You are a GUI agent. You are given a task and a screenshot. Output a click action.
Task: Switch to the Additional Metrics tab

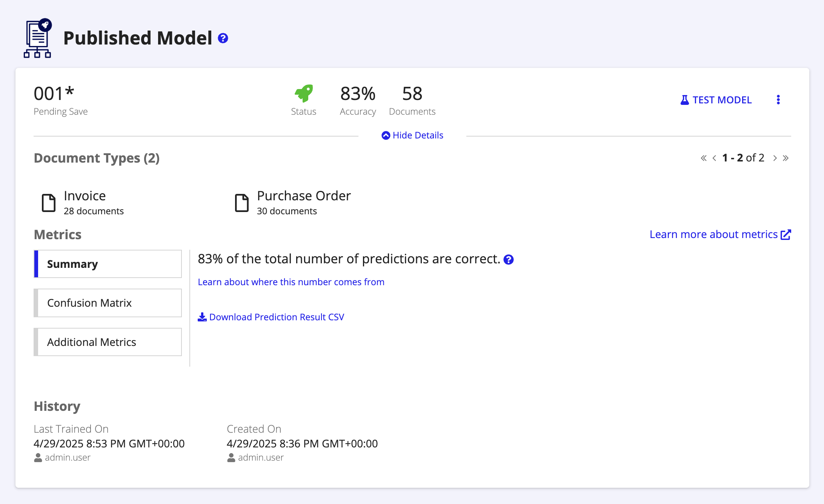(108, 342)
